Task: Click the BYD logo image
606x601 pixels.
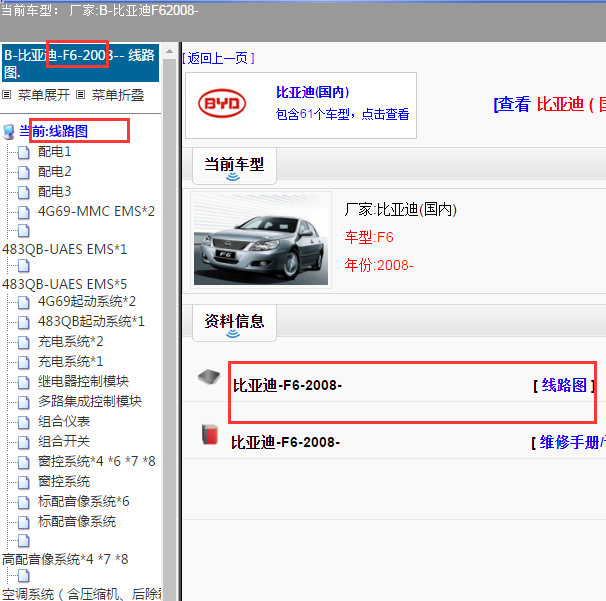Action: tap(222, 103)
